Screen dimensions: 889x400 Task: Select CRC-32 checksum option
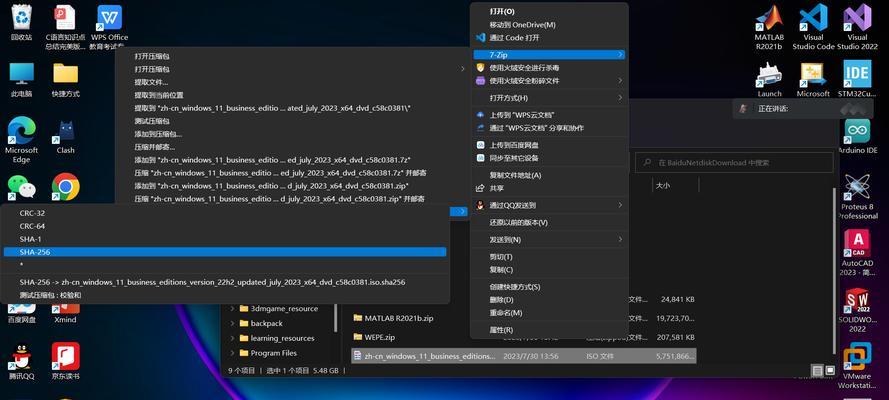pos(225,214)
